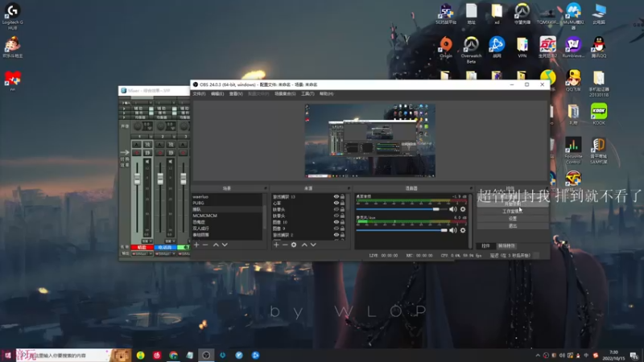Viewport: 644px width, 362px height.
Task: Click the Exit (退出) button in OBS
Action: 513,226
